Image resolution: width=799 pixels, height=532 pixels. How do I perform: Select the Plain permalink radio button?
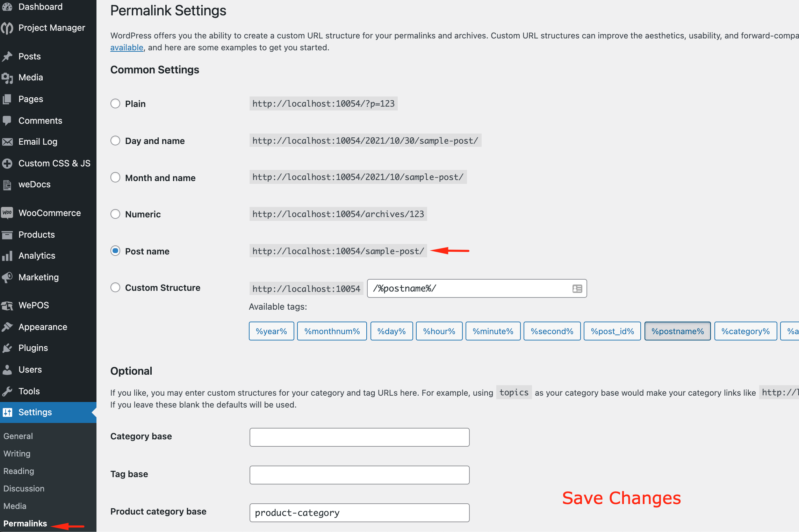[115, 104]
